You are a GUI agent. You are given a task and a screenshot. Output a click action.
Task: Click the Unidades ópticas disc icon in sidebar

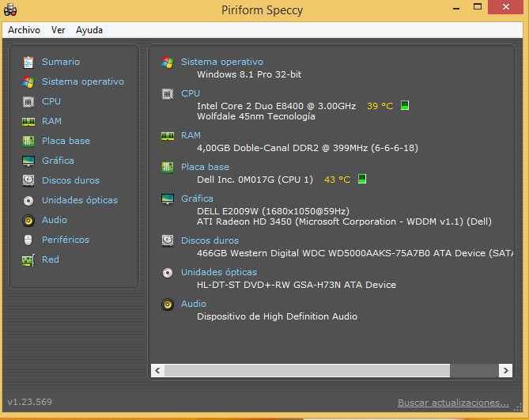pyautogui.click(x=28, y=201)
